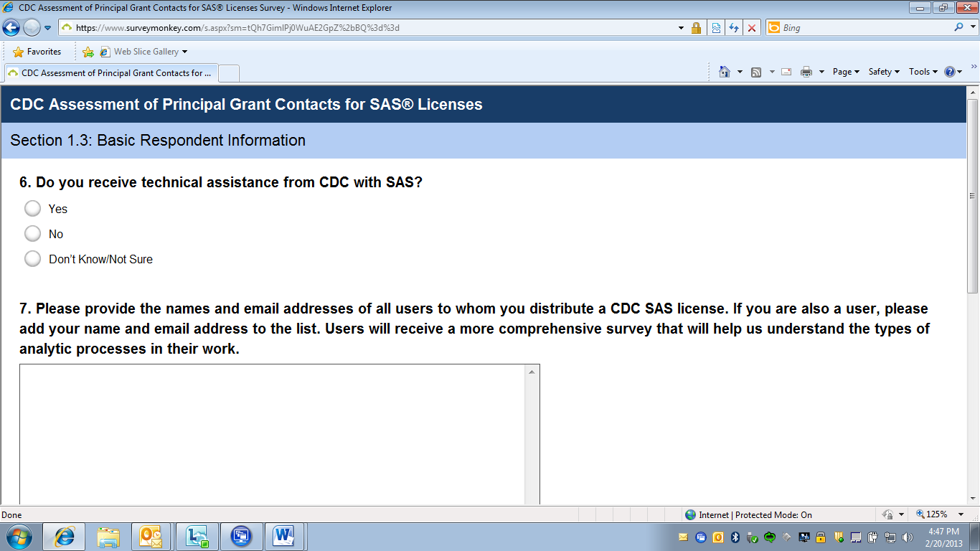Click the security lock icon in address bar
980x551 pixels.
click(x=696, y=28)
